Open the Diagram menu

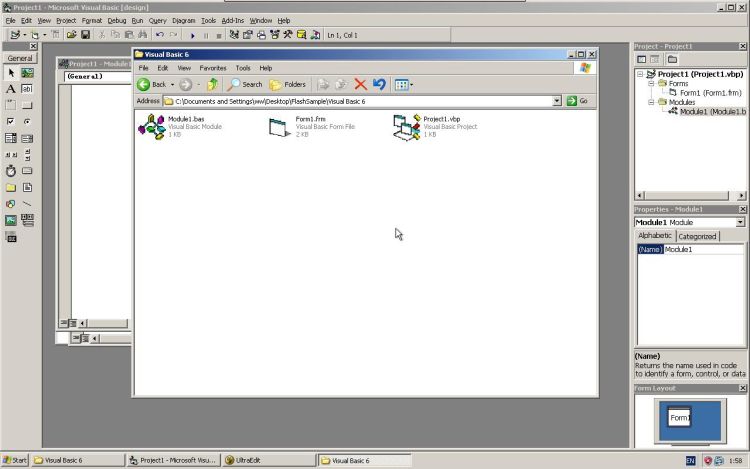[184, 21]
